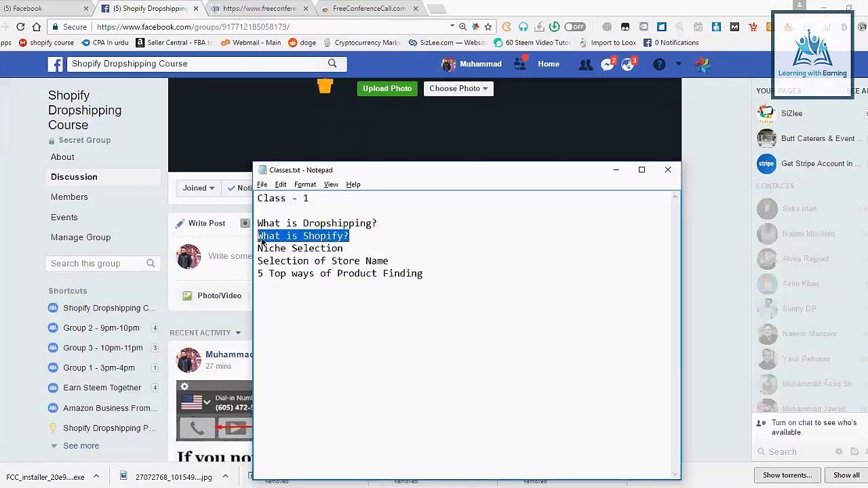Open Muhammad's profile in Facebook top bar
This screenshot has height=488, width=868.
472,64
